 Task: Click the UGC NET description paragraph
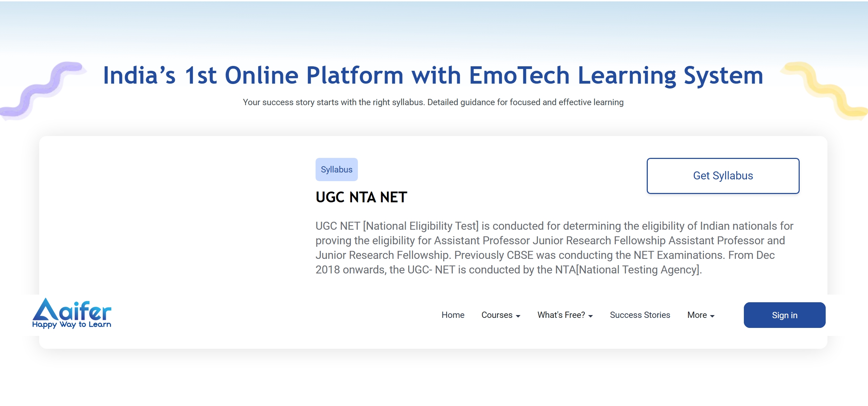pos(554,248)
